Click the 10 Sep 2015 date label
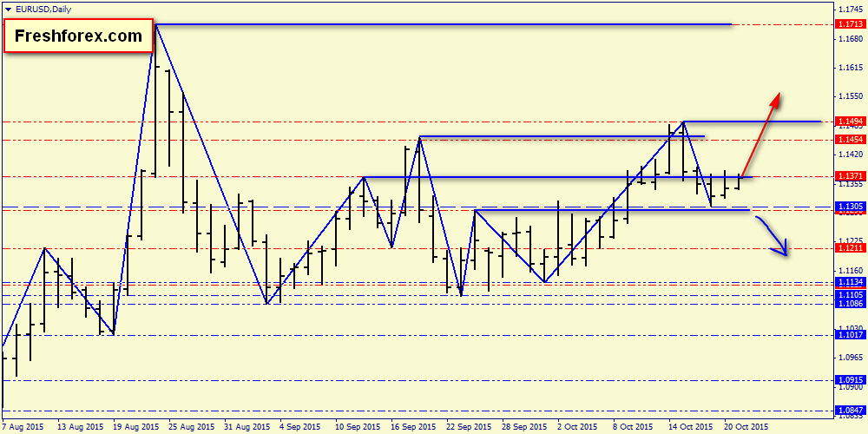Viewport: 868px width, 434px height. (357, 427)
